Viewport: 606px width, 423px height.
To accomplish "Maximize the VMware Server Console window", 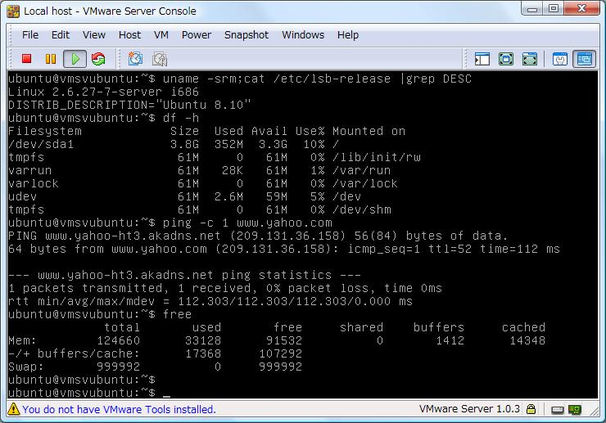I will [x=553, y=9].
